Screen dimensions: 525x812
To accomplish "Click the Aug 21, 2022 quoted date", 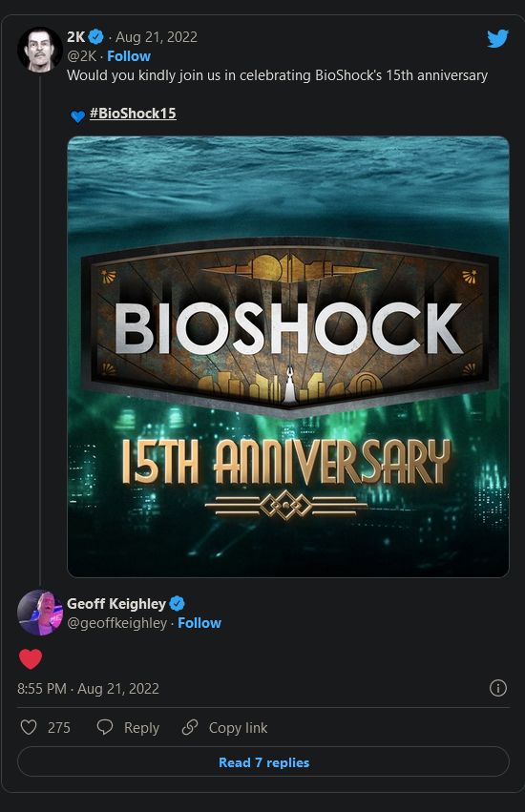I will click(157, 37).
